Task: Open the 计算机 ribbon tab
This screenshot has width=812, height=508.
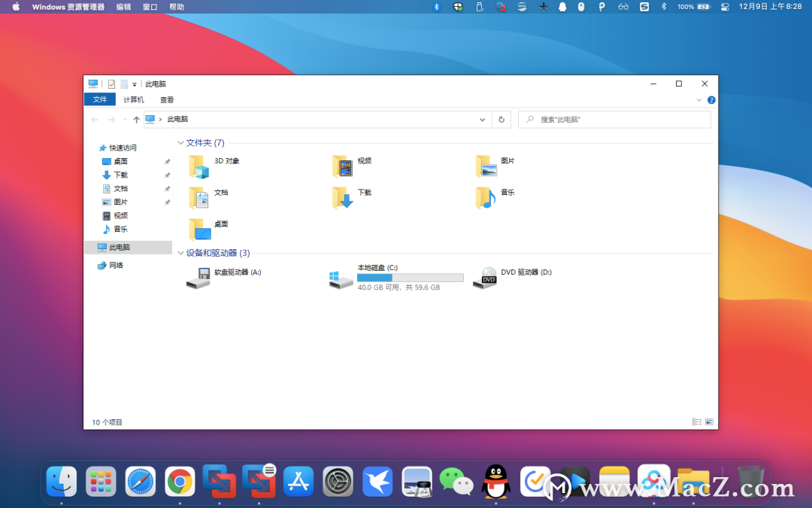Action: click(x=134, y=99)
